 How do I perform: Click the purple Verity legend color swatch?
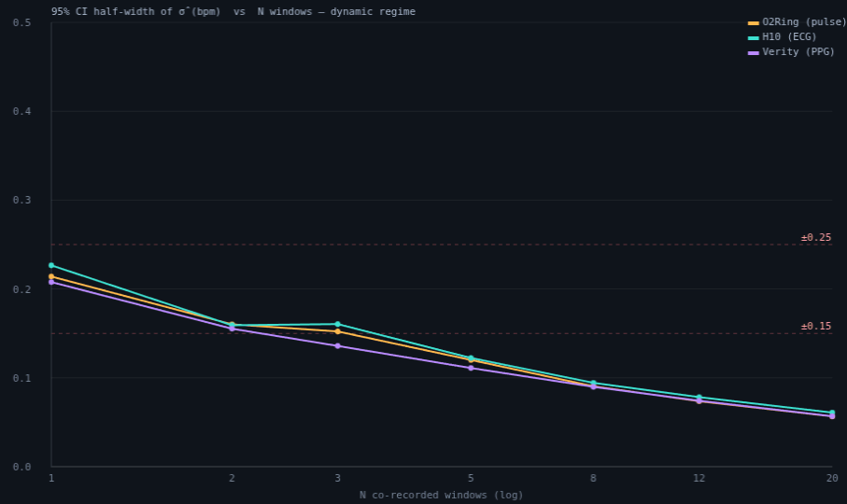coord(753,53)
